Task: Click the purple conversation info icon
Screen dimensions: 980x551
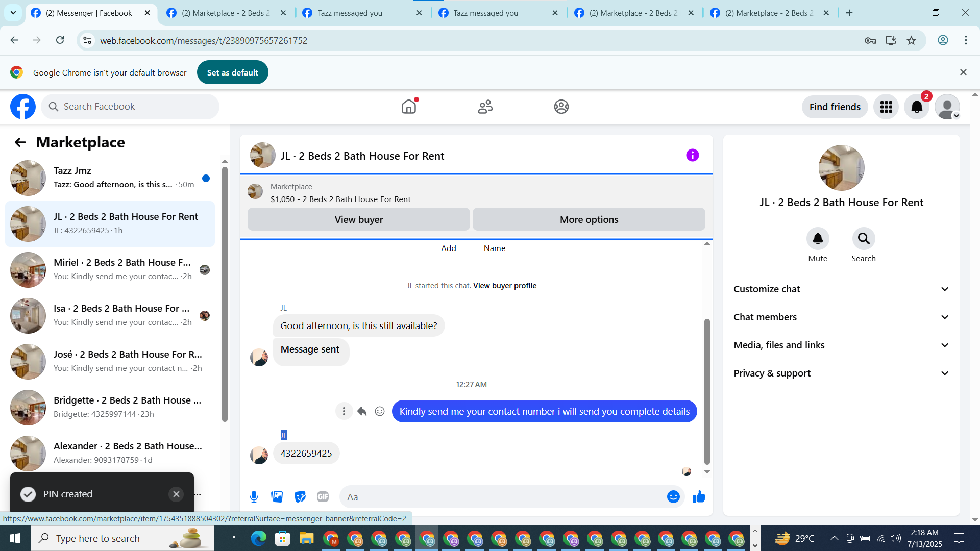Action: click(692, 155)
